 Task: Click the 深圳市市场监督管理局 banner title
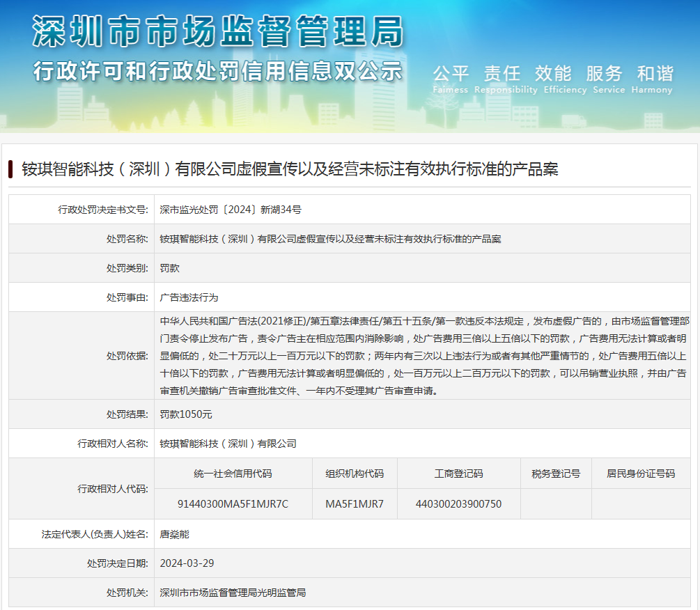[x=217, y=33]
